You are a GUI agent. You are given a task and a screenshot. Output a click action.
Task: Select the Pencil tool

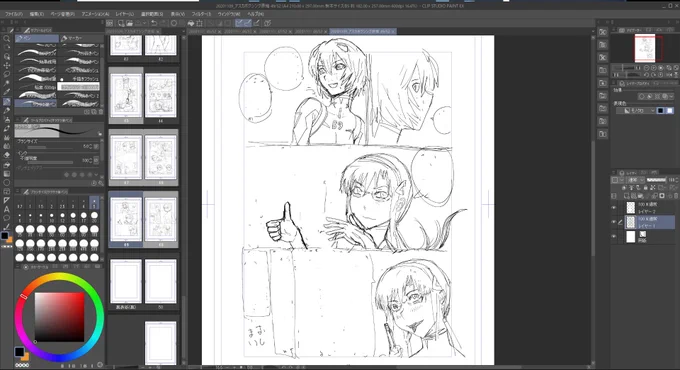(x=7, y=111)
